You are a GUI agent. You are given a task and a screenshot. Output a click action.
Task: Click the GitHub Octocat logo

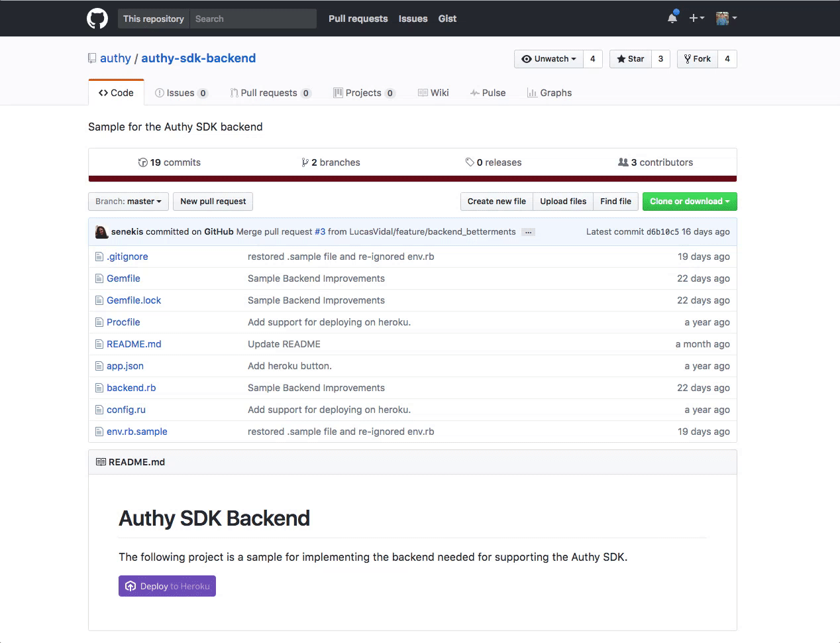[x=97, y=19]
